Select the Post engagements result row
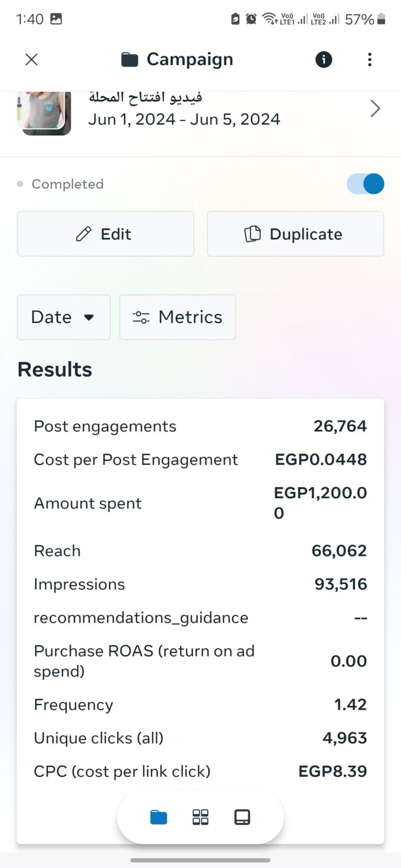Image resolution: width=401 pixels, height=868 pixels. pyautogui.click(x=200, y=426)
